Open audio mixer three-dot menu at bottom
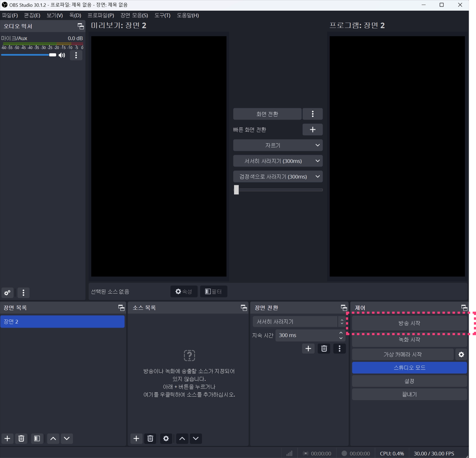 23,292
